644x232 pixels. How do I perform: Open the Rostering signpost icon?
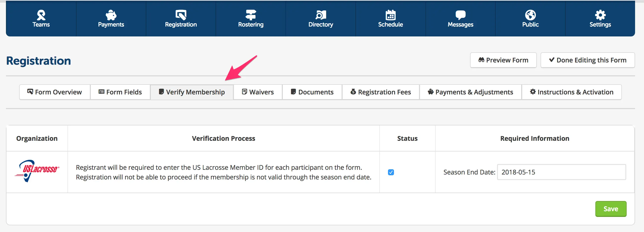coord(251,15)
